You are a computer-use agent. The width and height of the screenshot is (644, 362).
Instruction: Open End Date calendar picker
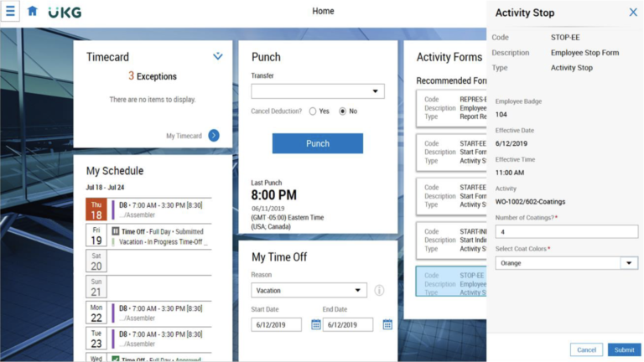point(387,324)
